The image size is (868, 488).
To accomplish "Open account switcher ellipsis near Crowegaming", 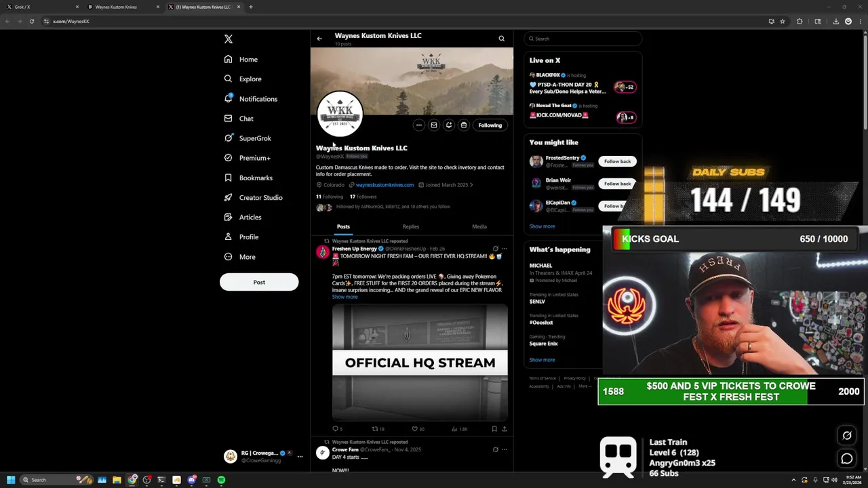I will pos(300,457).
